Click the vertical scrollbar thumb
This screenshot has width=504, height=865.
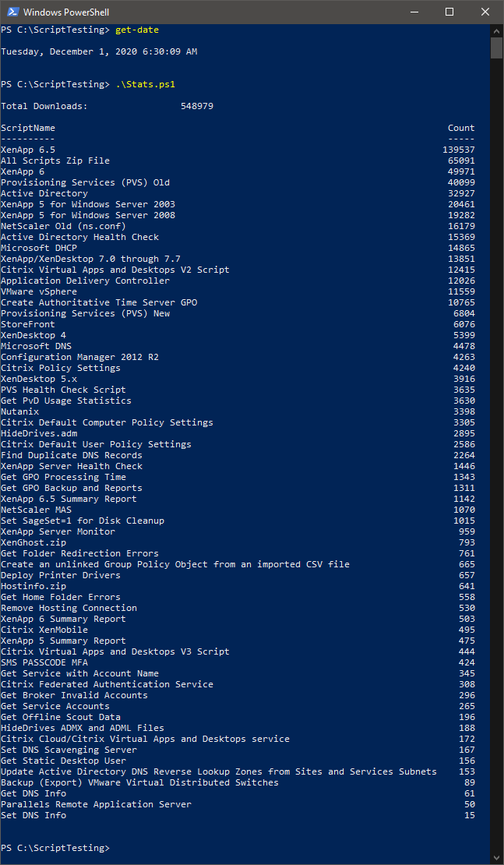coord(496,48)
